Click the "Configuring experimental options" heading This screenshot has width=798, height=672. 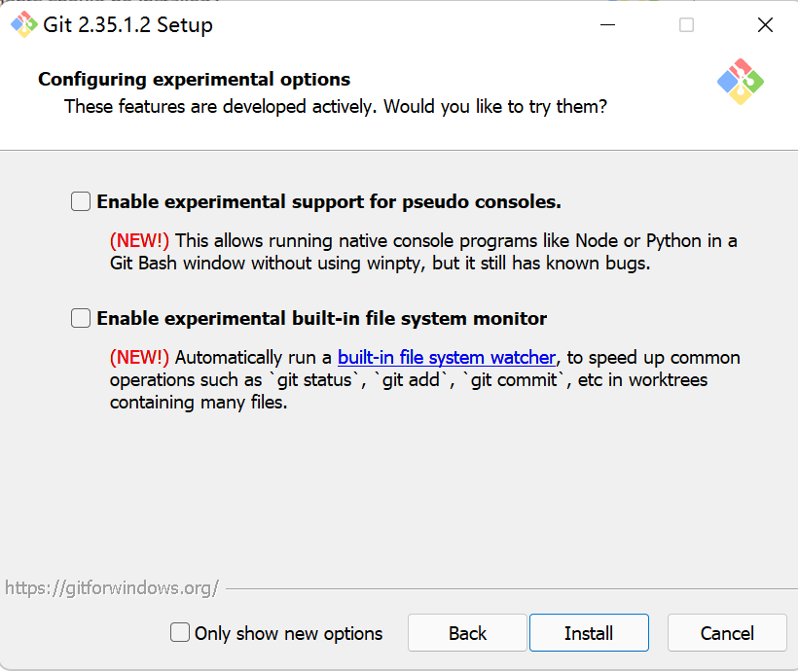coord(195,80)
